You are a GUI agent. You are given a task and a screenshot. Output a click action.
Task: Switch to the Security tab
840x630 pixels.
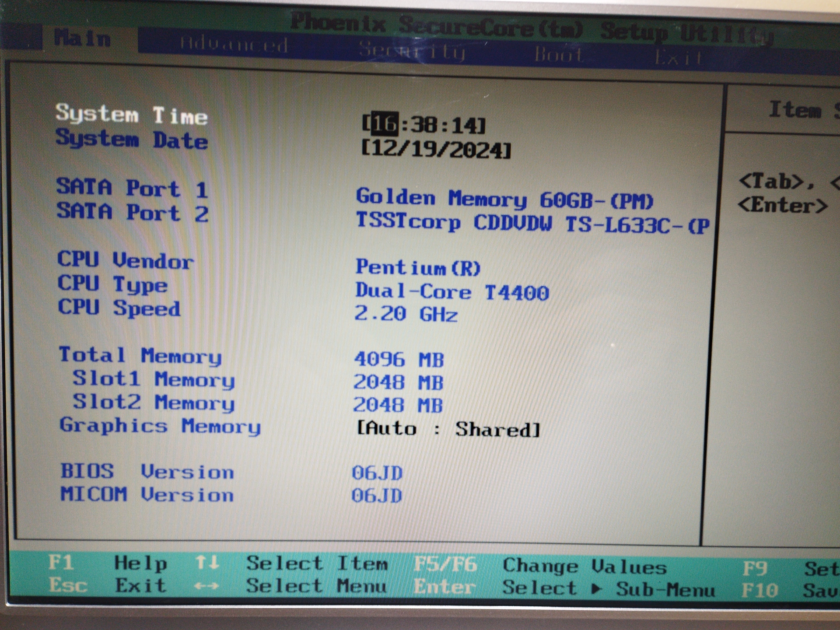[412, 50]
